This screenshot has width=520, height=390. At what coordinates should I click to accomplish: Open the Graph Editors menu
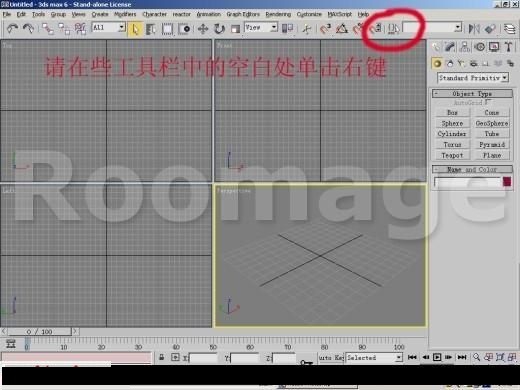[243, 14]
